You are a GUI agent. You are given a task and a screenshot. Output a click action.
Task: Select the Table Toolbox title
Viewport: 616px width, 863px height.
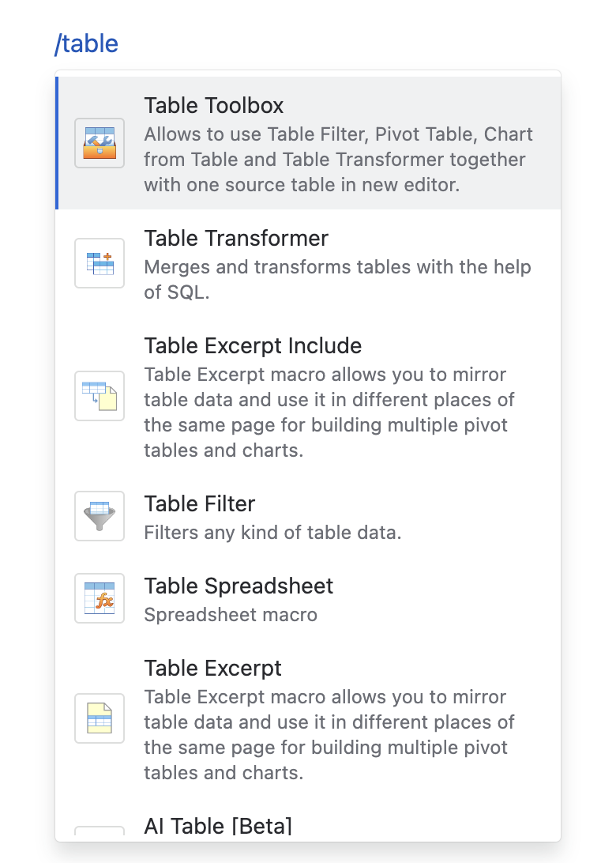(x=213, y=106)
